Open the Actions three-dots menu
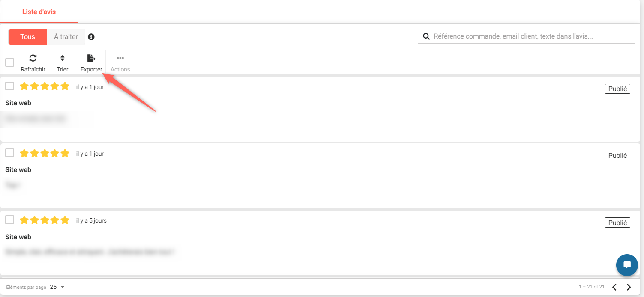This screenshot has width=644, height=297. click(120, 58)
